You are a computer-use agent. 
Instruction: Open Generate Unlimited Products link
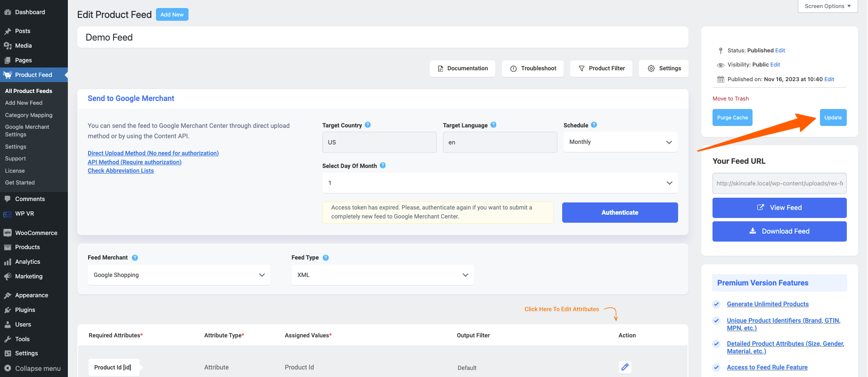pyautogui.click(x=768, y=304)
